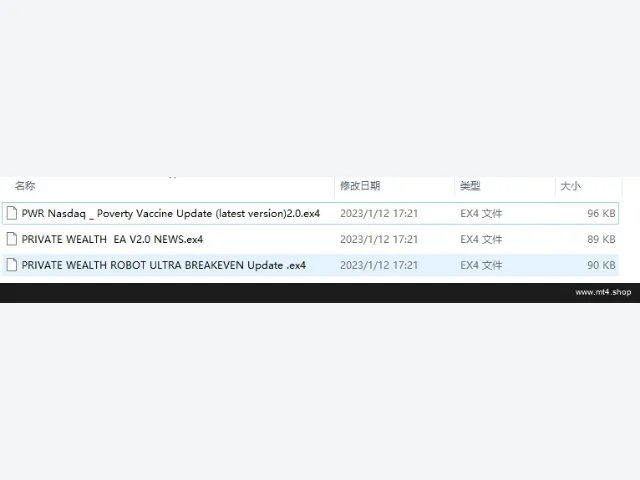Sort by the 大小 column header

[x=570, y=186]
